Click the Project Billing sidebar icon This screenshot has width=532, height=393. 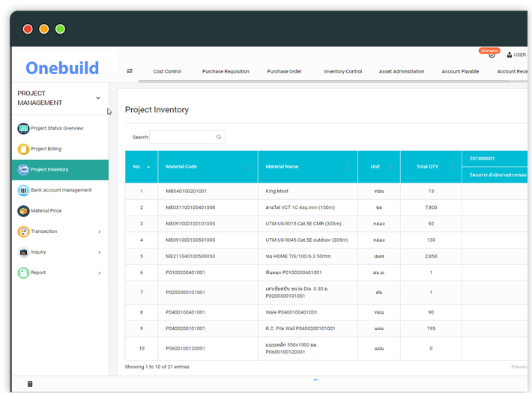(x=23, y=149)
